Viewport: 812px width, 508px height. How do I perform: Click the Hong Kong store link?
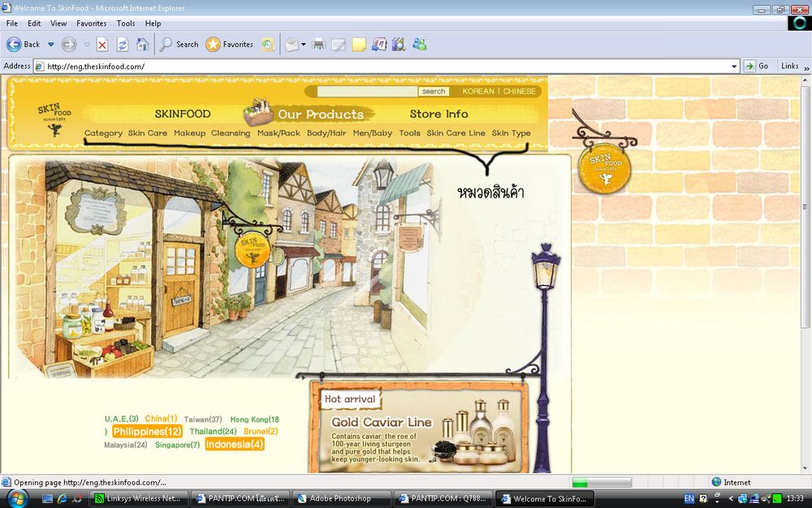click(x=255, y=419)
